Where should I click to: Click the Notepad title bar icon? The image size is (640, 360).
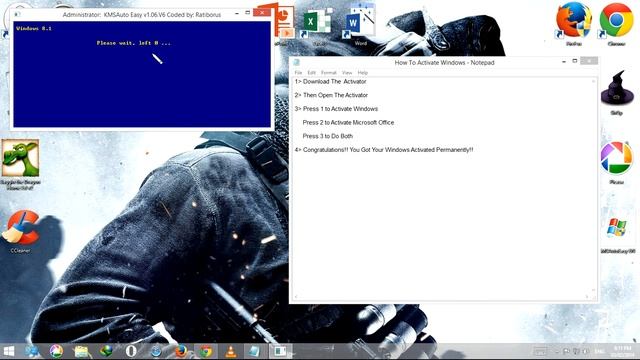297,62
